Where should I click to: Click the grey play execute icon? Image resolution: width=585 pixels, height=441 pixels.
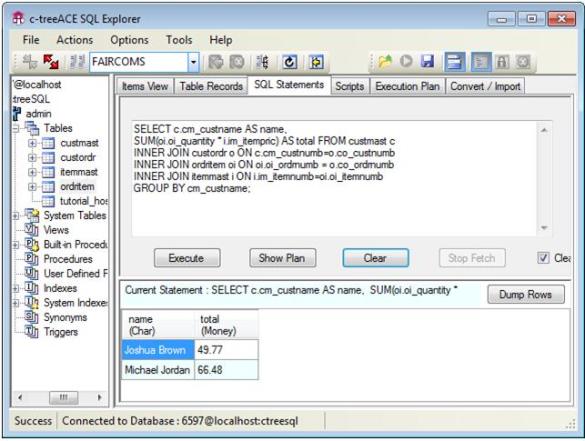406,61
